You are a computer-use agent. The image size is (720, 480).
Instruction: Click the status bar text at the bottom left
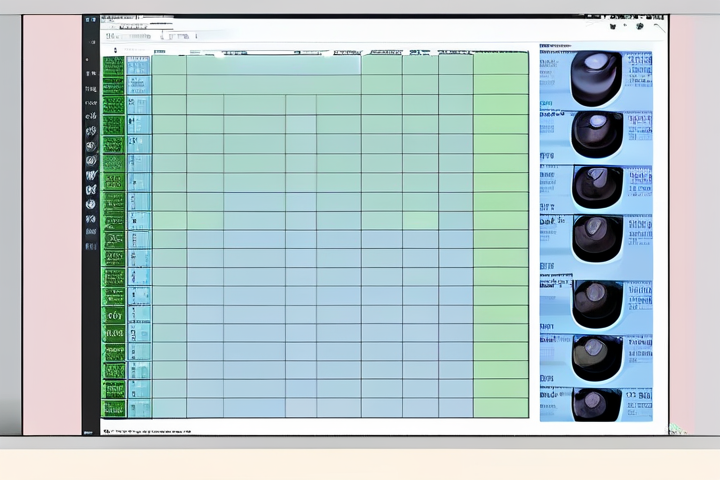[150, 430]
